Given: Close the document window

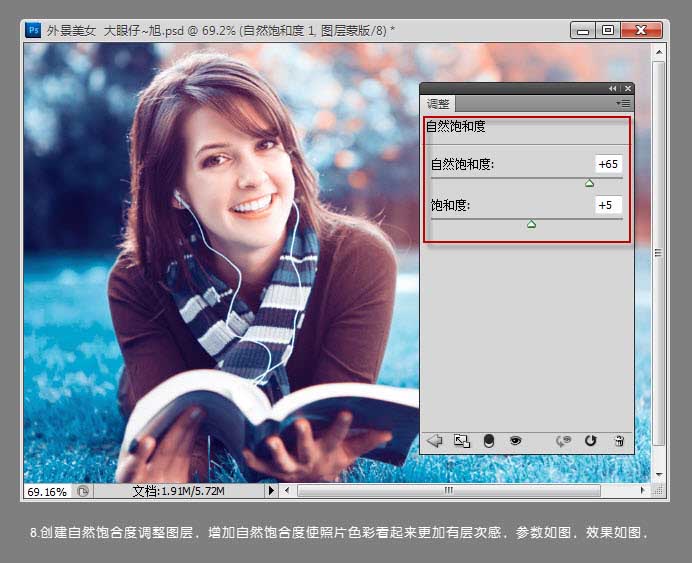Looking at the screenshot, I should (x=641, y=30).
